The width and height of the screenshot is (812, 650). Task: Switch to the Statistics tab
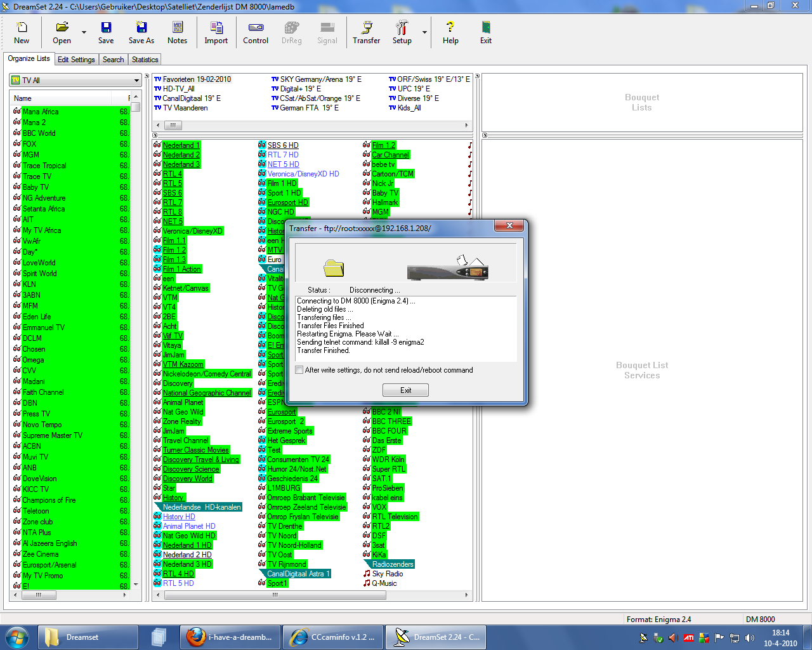pyautogui.click(x=145, y=60)
